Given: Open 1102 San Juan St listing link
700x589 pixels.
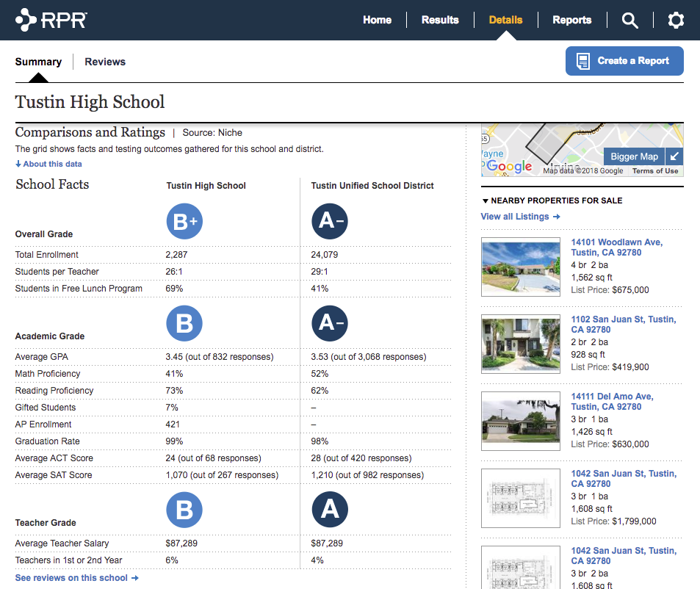Looking at the screenshot, I should [x=624, y=325].
